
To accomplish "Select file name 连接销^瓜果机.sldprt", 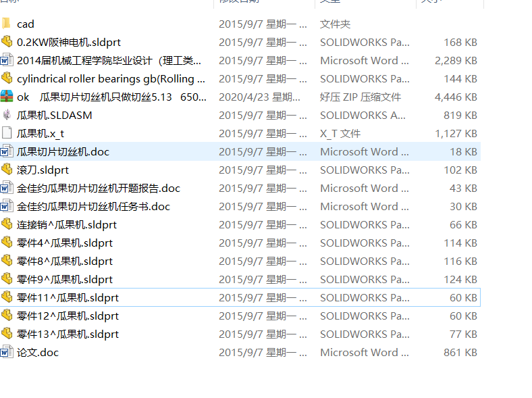I will pos(67,225).
